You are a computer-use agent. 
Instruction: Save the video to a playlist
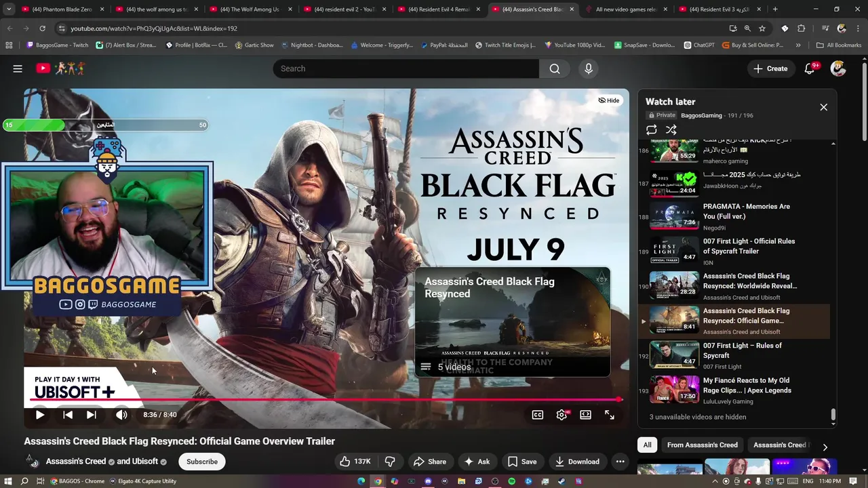tap(522, 462)
